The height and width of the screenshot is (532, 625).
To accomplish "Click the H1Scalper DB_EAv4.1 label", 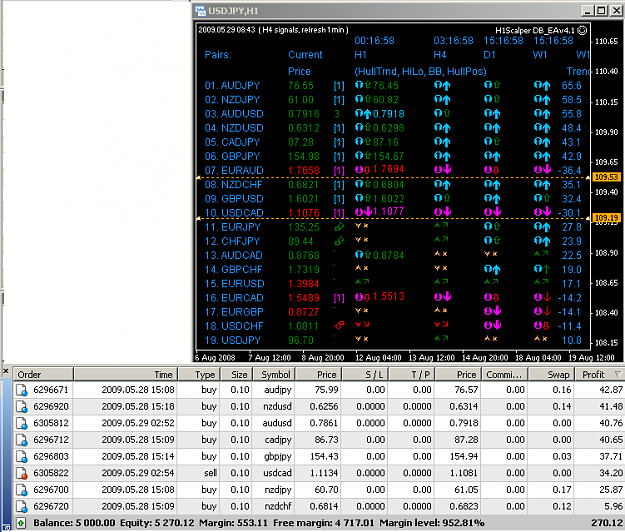I will (535, 30).
